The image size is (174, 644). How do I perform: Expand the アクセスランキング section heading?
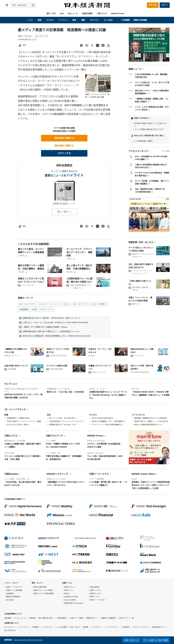pos(139,151)
